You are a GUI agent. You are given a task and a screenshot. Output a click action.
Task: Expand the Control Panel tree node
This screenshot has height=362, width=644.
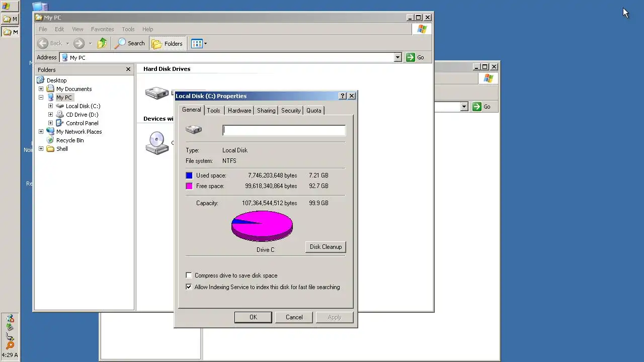click(x=50, y=123)
